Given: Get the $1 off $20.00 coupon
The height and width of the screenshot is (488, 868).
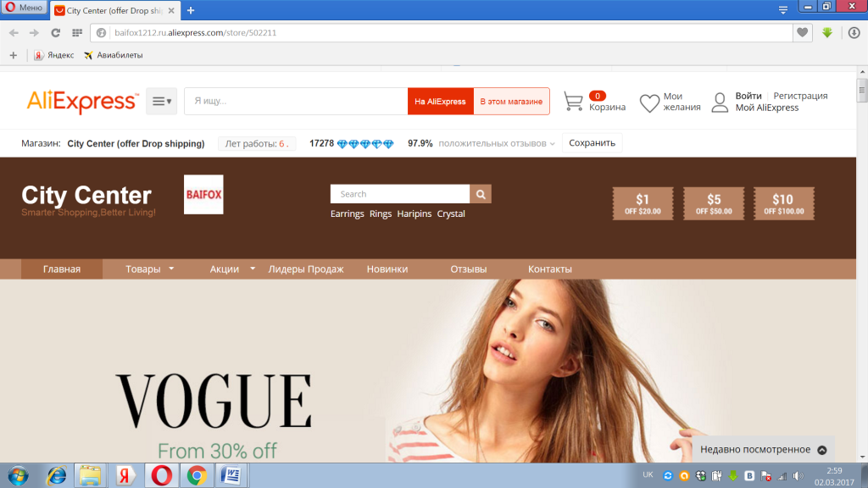Looking at the screenshot, I should [643, 203].
